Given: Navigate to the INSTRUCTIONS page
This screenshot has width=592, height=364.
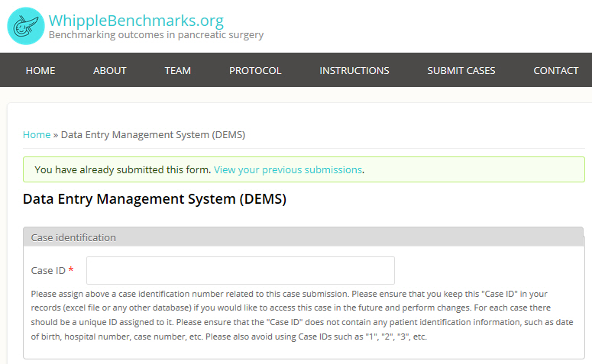Looking at the screenshot, I should click(354, 70).
